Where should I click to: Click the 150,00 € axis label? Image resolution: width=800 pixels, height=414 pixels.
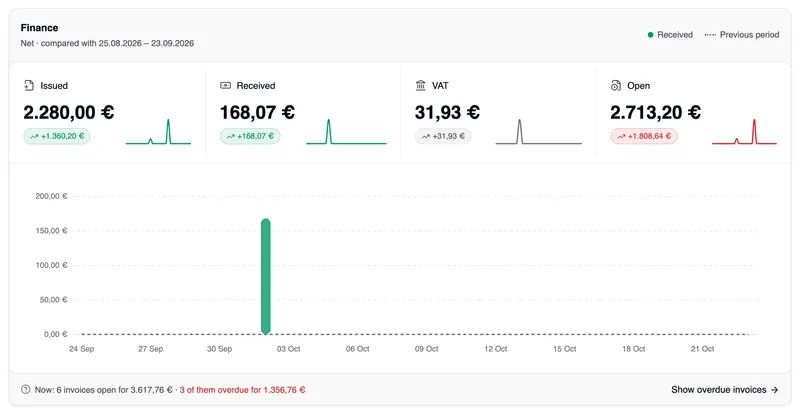pos(52,231)
